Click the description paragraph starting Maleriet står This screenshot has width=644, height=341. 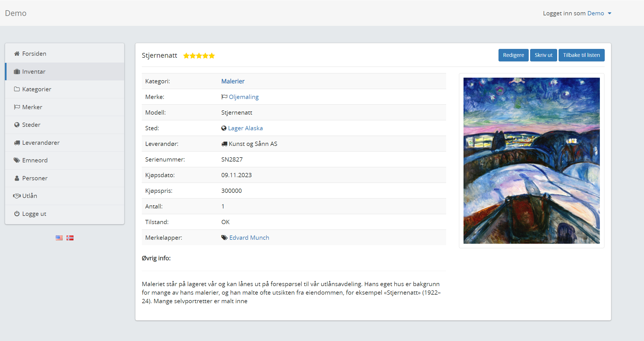point(291,293)
